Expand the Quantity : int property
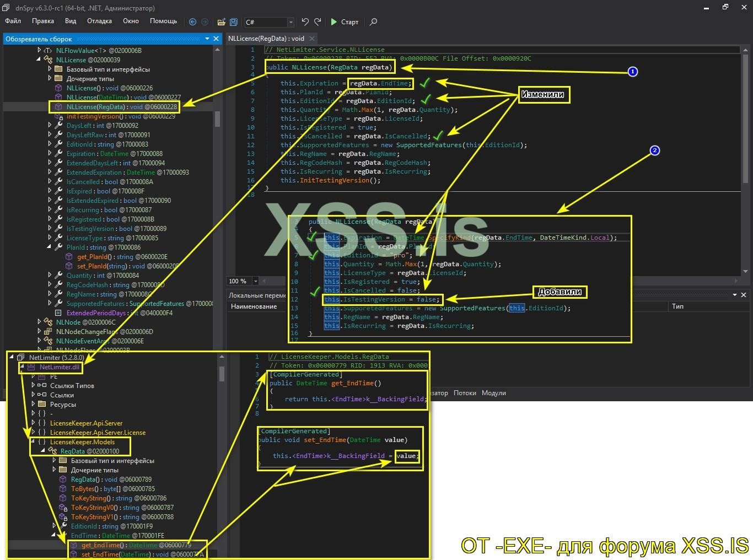Viewport: 753px width, 560px height. (50, 276)
